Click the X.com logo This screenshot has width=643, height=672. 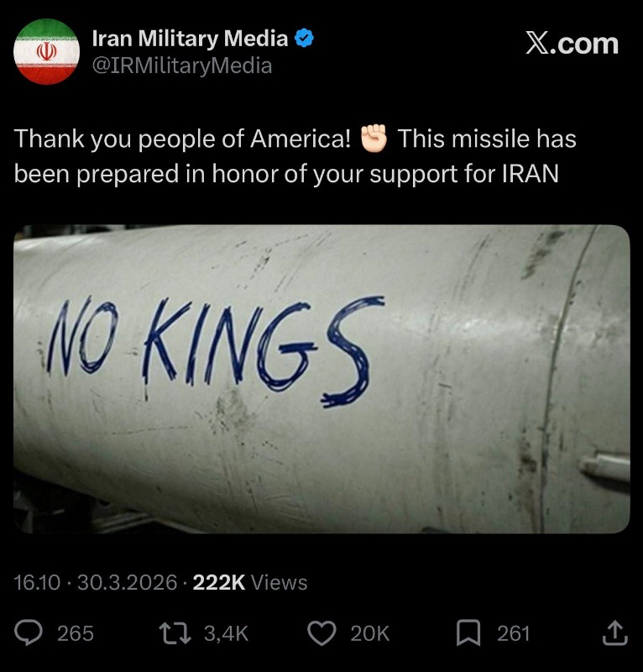[572, 44]
